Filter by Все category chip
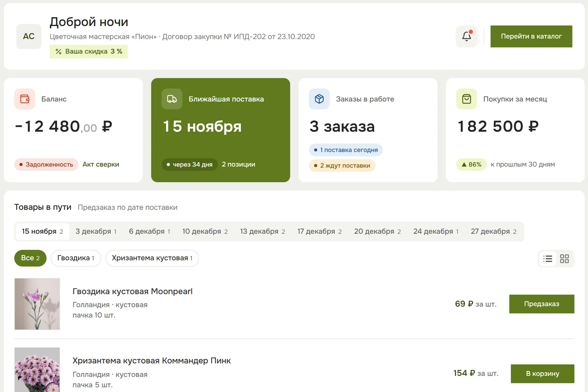The image size is (588, 392). 30,258
